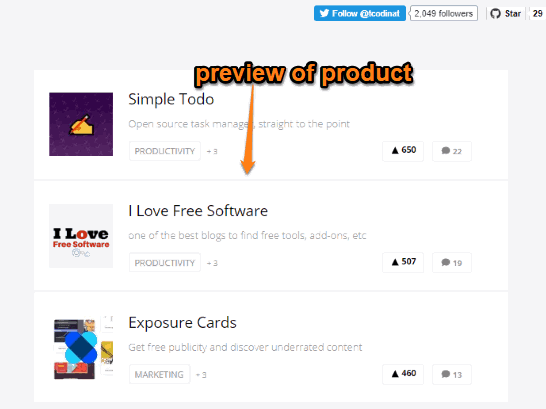Click the I Love Free Software logo thumbnail
Viewport: 546px width, 409px height.
click(x=81, y=236)
